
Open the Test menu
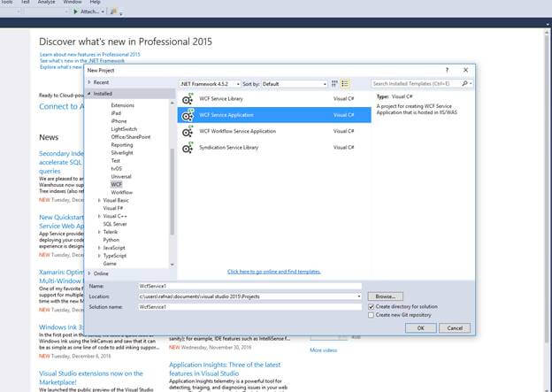point(26,2)
